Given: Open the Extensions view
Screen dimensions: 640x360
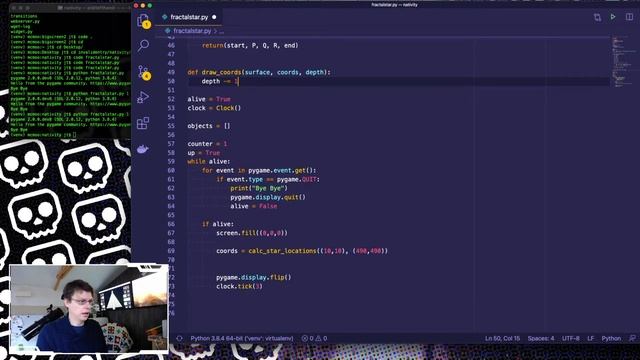Looking at the screenshot, I should point(143,123).
